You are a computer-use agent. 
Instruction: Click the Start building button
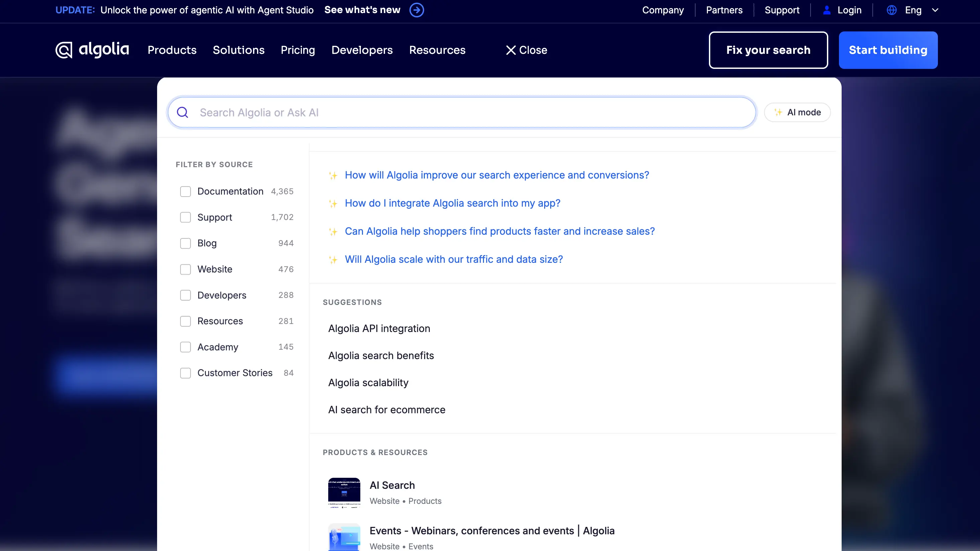point(888,50)
